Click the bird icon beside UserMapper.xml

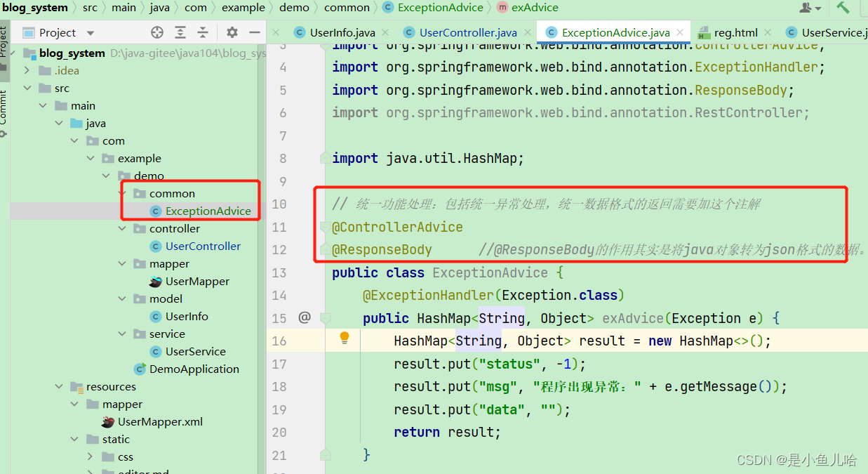pos(108,422)
